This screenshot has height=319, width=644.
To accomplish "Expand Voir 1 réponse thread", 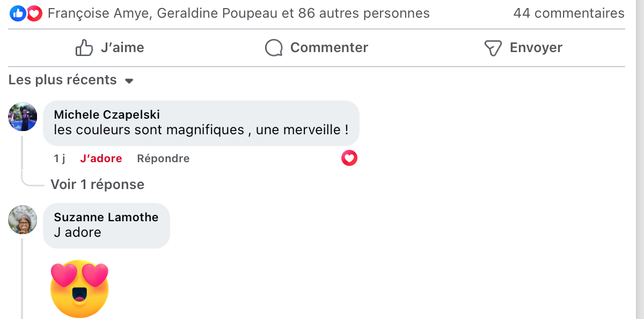I will point(97,184).
